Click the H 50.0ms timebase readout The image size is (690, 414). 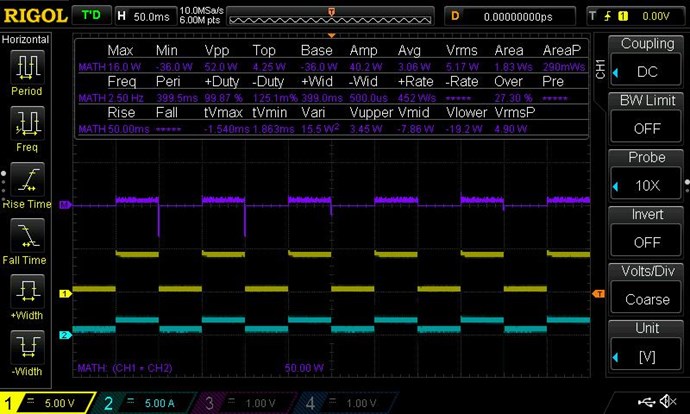click(x=145, y=16)
